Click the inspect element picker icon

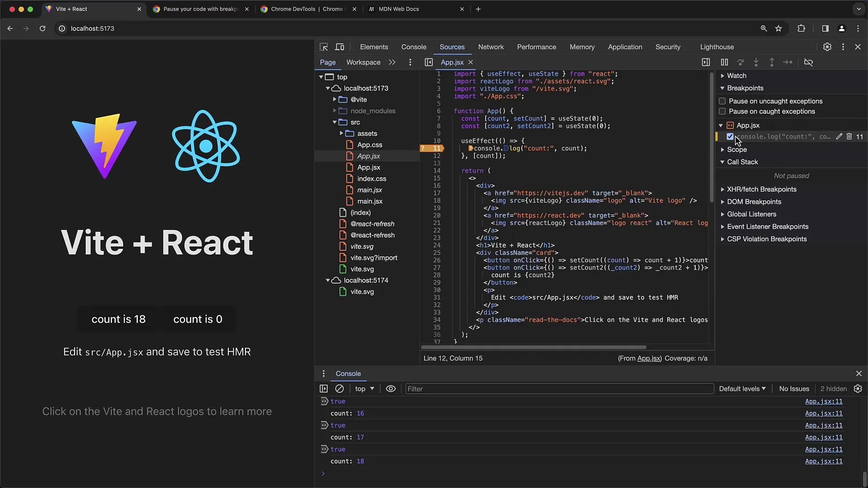click(324, 47)
